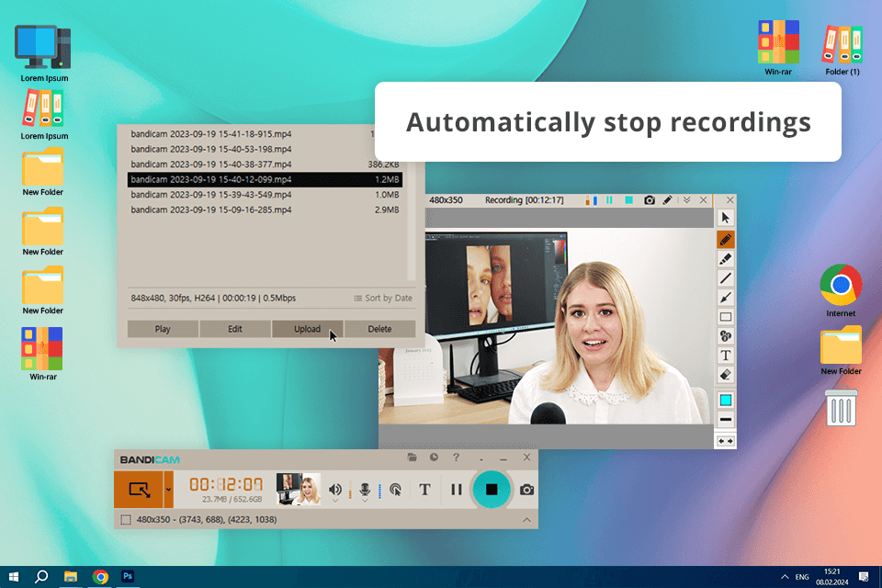The height and width of the screenshot is (588, 882).
Task: Select bandicam 2023-09-19 15-39-43-549.mp4
Action: click(x=265, y=195)
